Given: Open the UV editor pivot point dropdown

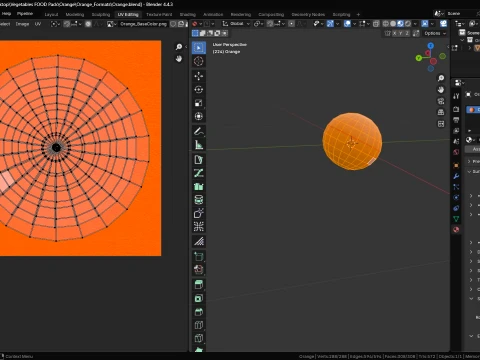Looking at the screenshot, I should pyautogui.click(x=55, y=24).
